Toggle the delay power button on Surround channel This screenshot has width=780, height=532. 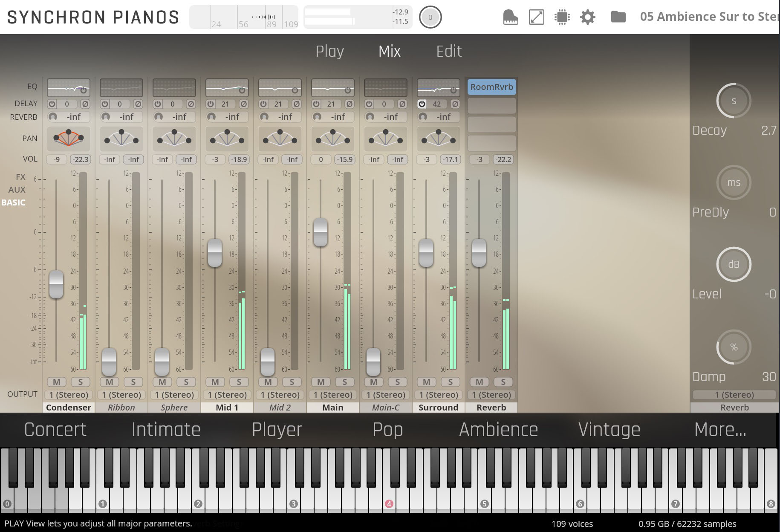422,104
